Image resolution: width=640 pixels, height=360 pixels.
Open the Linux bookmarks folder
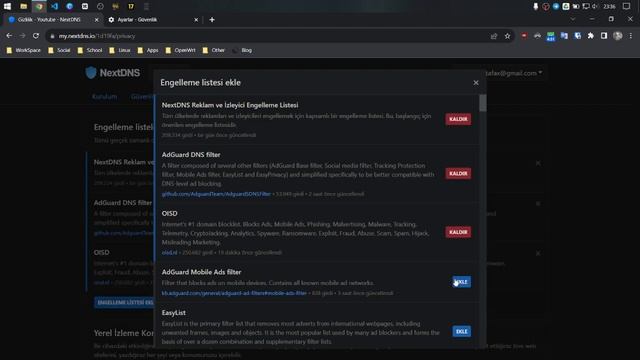tap(120, 50)
